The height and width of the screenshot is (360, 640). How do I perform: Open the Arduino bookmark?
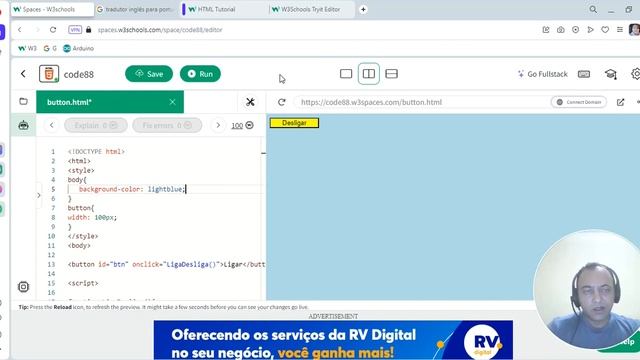point(78,49)
